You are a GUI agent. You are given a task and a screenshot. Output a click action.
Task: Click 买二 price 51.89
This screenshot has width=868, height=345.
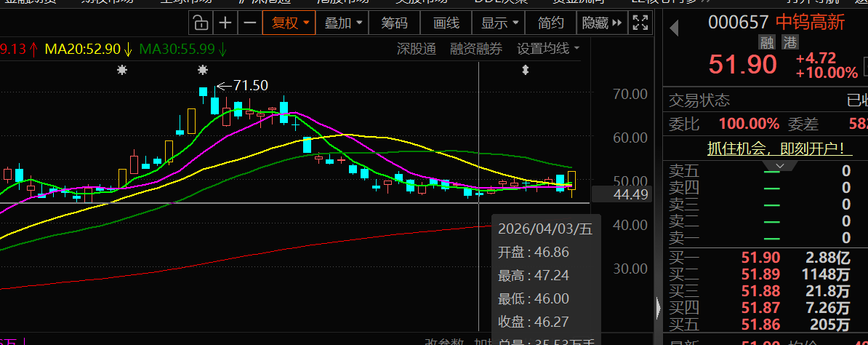[x=761, y=274]
